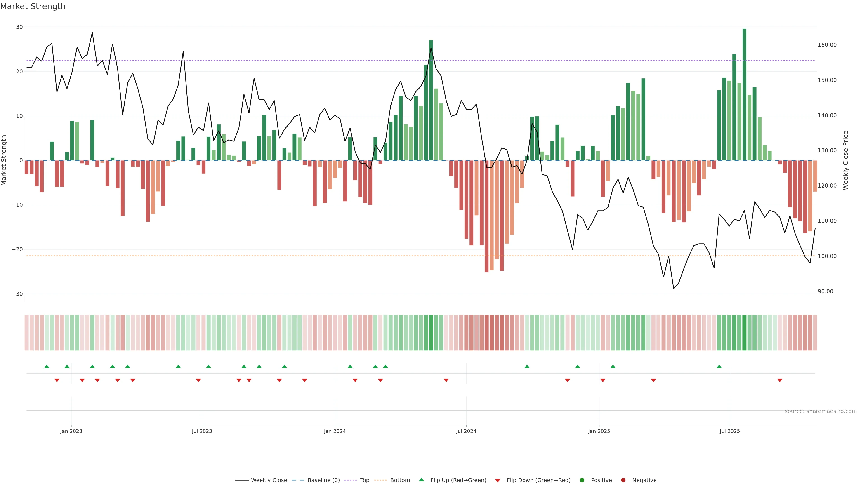Click the Market Strength chart title

coord(33,6)
